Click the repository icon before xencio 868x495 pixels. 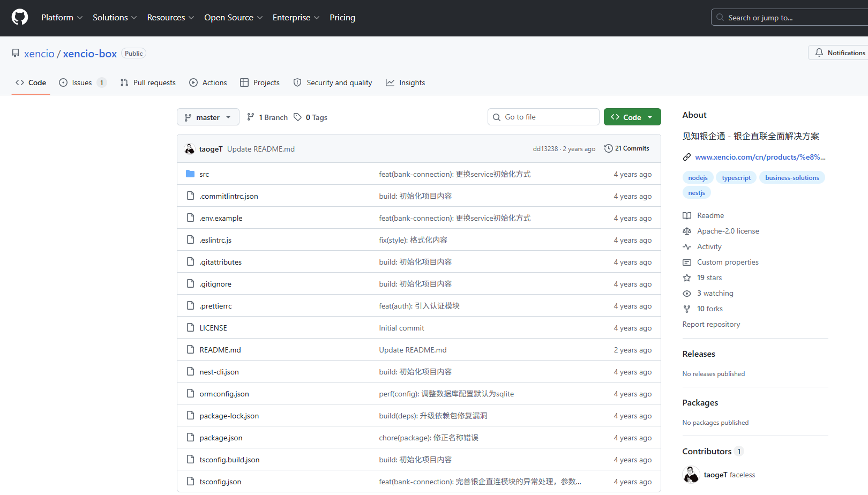[x=16, y=53]
